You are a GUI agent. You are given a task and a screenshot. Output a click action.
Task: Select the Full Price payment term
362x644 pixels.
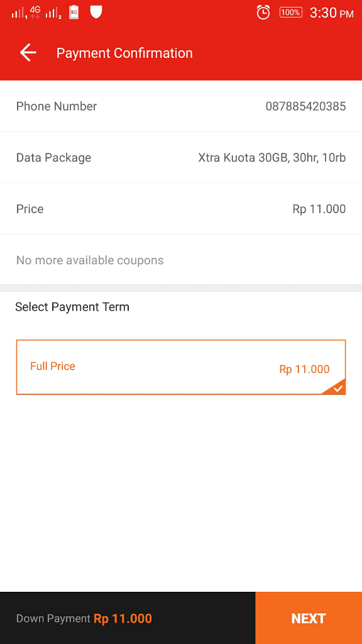181,367
